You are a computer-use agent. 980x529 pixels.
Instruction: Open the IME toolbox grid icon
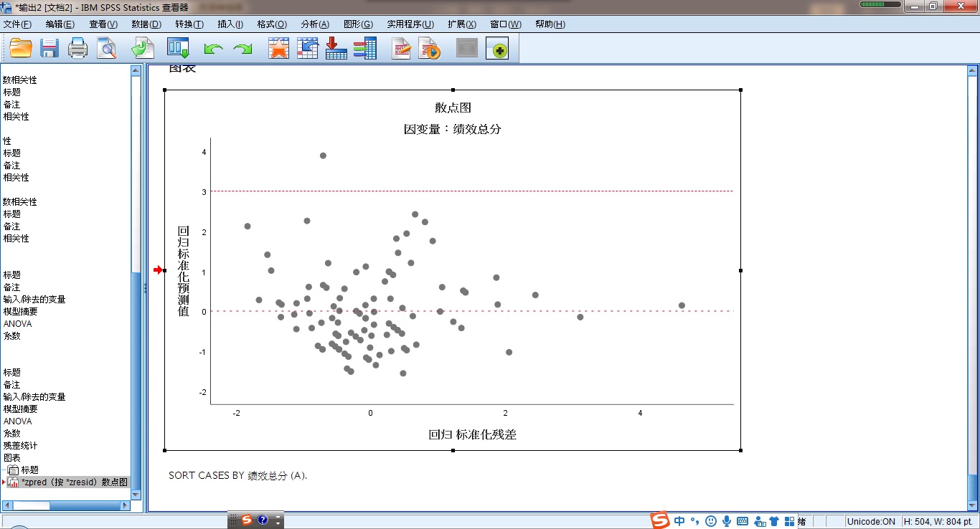pyautogui.click(x=790, y=521)
